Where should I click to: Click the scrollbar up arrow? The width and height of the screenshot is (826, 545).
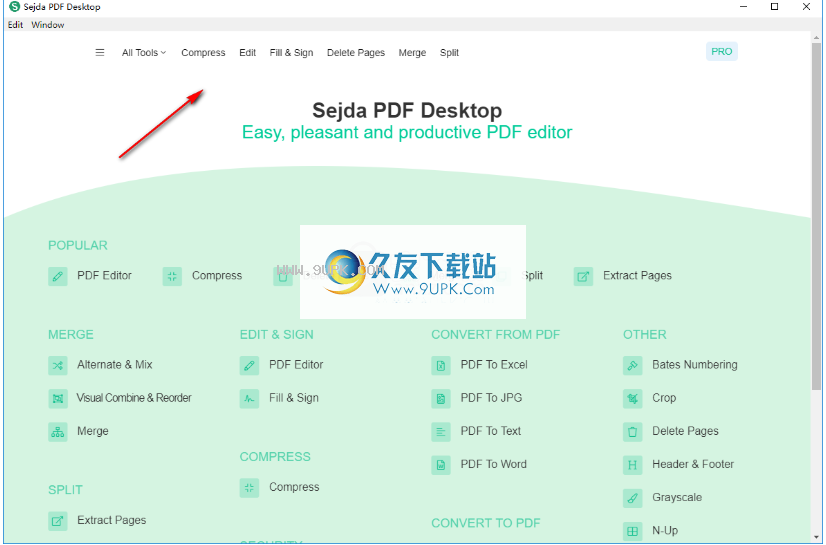(x=817, y=37)
